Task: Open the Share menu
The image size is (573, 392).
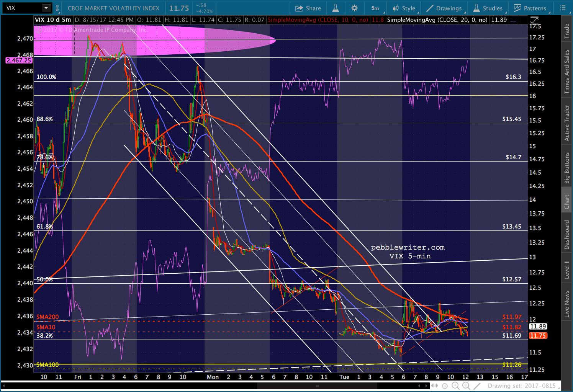Action: [308, 8]
